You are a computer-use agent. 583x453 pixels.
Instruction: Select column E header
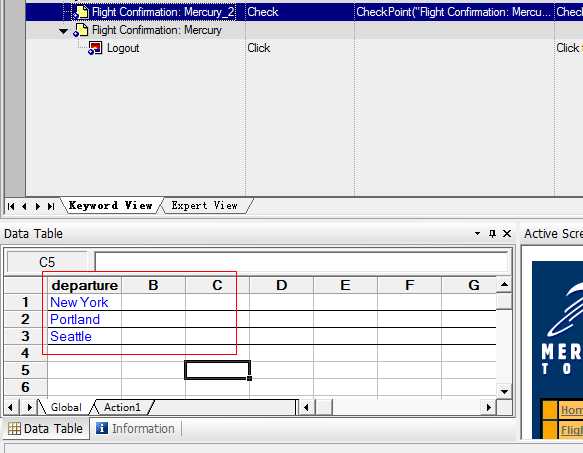click(345, 285)
